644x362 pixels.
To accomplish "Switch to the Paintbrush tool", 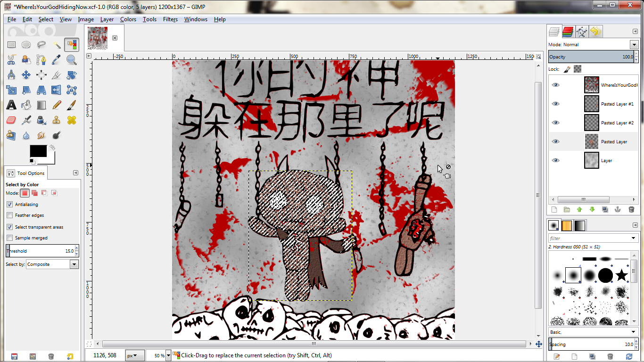I will pos(72,105).
